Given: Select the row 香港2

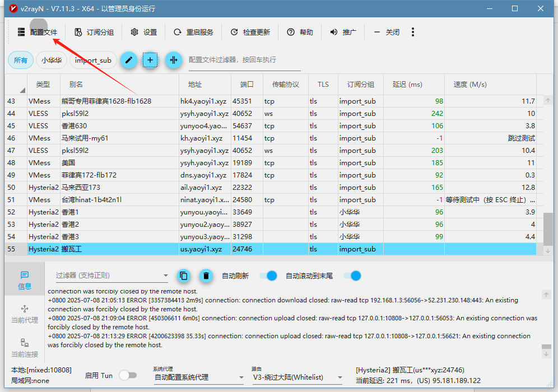Looking at the screenshot, I should tap(271, 225).
